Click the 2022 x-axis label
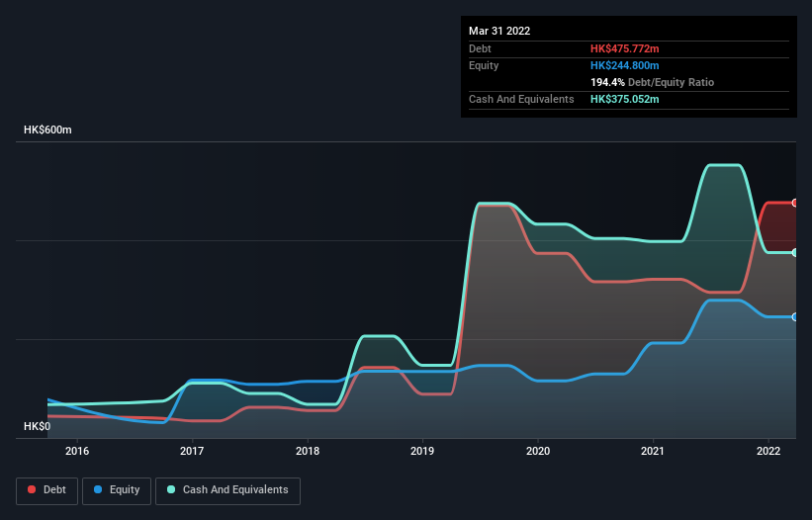This screenshot has width=812, height=520. pos(768,451)
